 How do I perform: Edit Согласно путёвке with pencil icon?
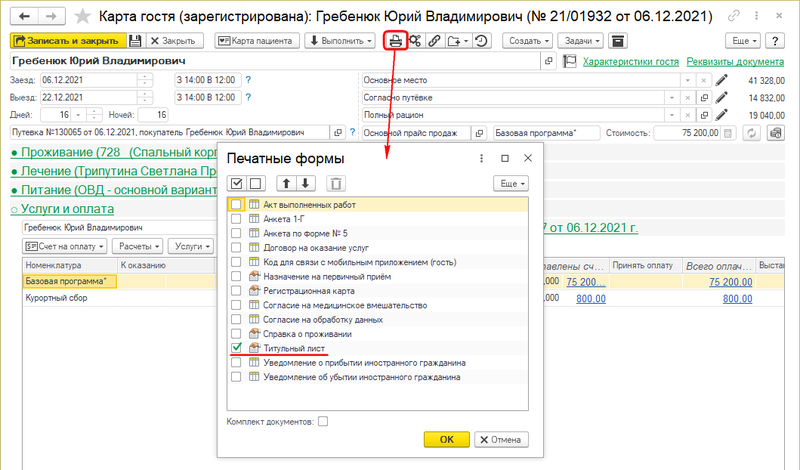tap(721, 97)
